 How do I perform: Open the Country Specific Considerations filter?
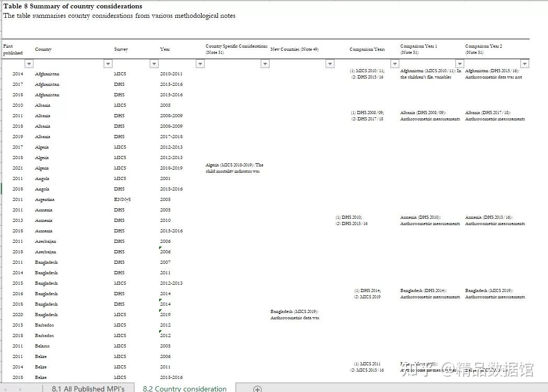coord(265,63)
